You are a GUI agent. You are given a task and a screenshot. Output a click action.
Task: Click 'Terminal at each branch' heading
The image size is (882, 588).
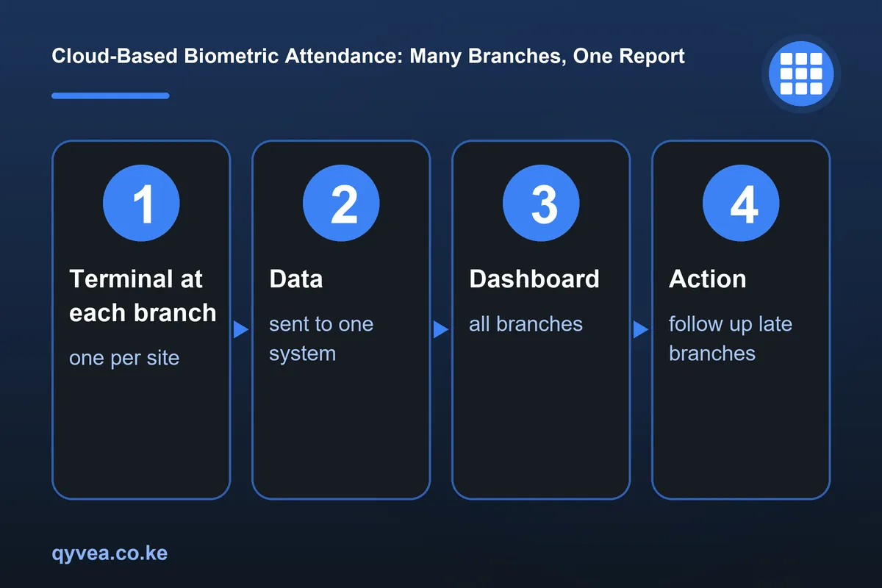143,295
